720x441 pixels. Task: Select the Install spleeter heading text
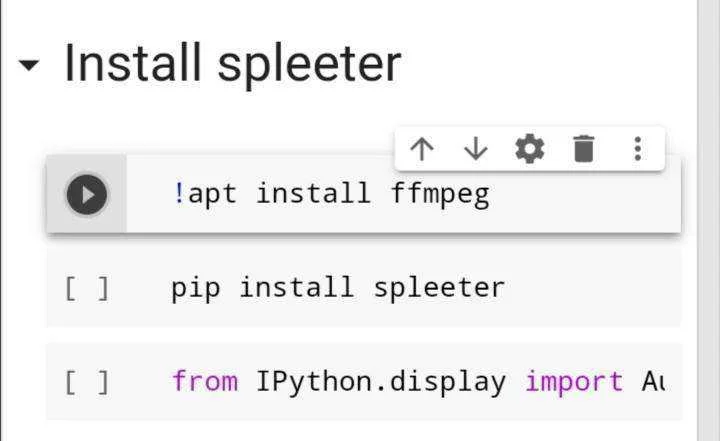point(233,63)
